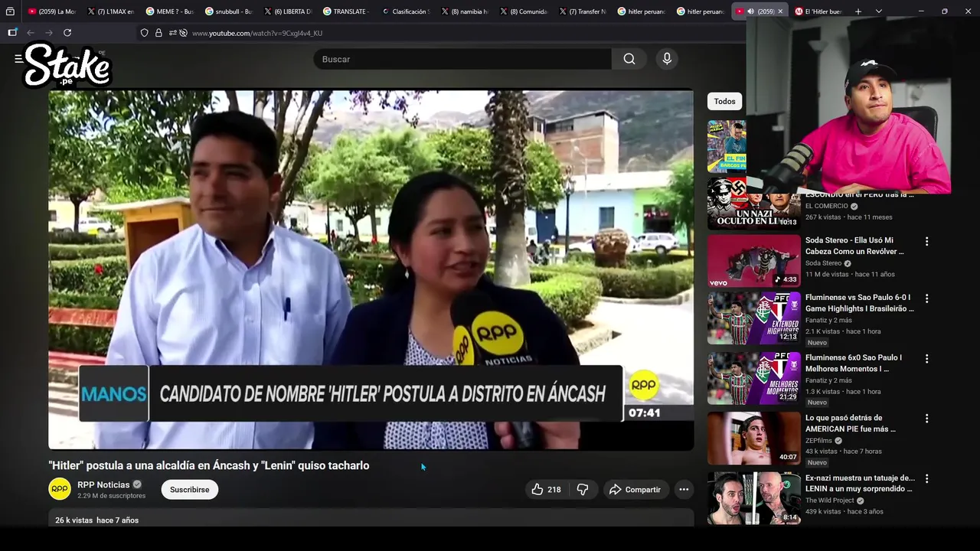
Task: Switch to the '(8) namibia' tab
Action: (465, 11)
